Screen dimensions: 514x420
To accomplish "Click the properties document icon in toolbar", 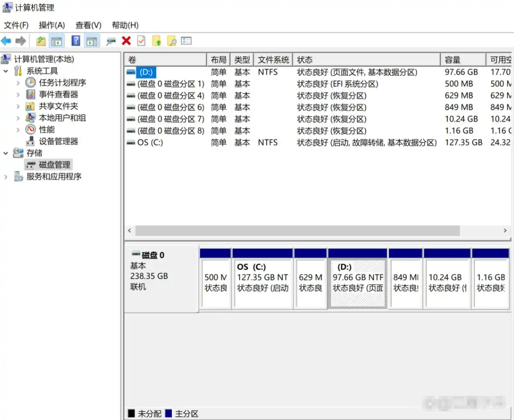I will tap(141, 41).
